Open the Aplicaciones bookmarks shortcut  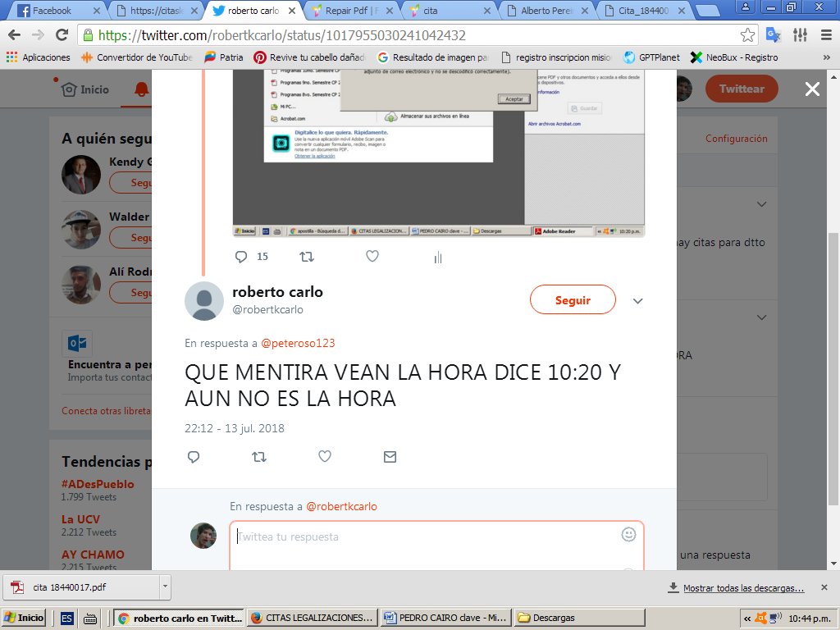39,57
